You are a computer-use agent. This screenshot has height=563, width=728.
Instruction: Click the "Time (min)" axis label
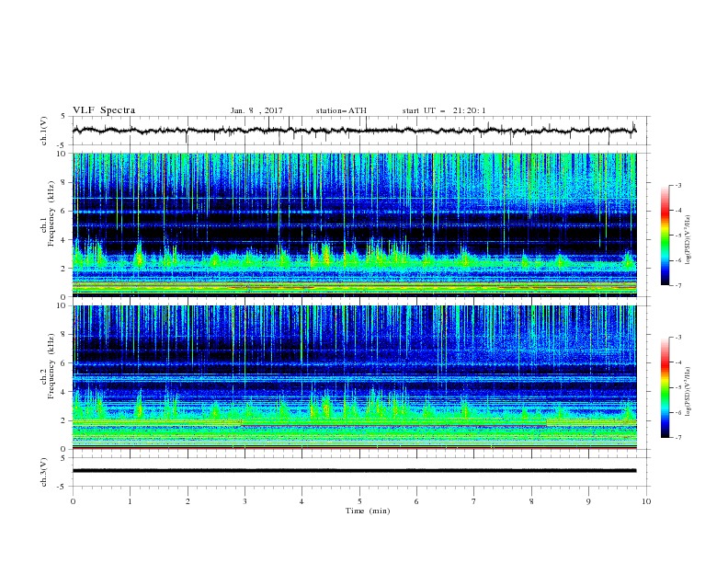[x=368, y=511]
